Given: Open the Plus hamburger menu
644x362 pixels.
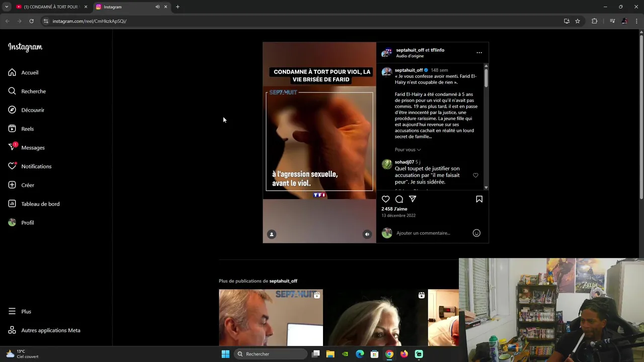Looking at the screenshot, I should coord(12,312).
